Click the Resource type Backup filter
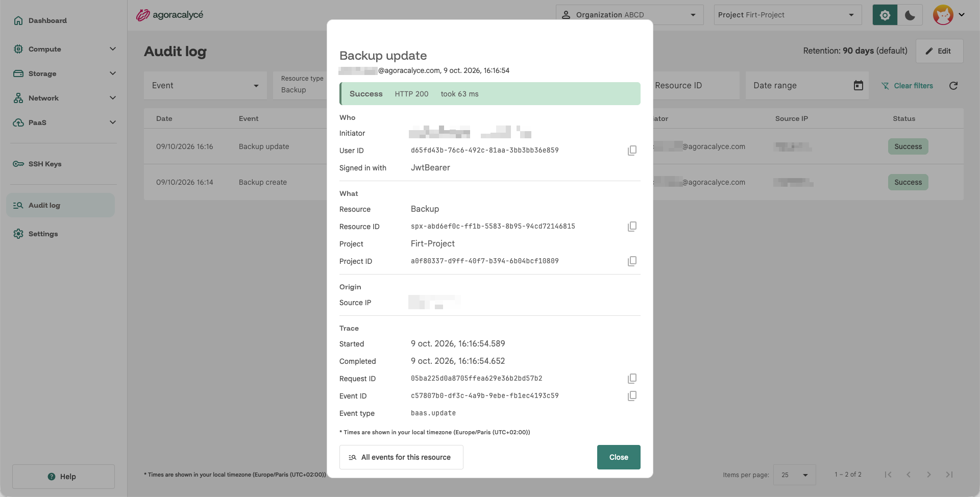980x497 pixels. pyautogui.click(x=301, y=86)
